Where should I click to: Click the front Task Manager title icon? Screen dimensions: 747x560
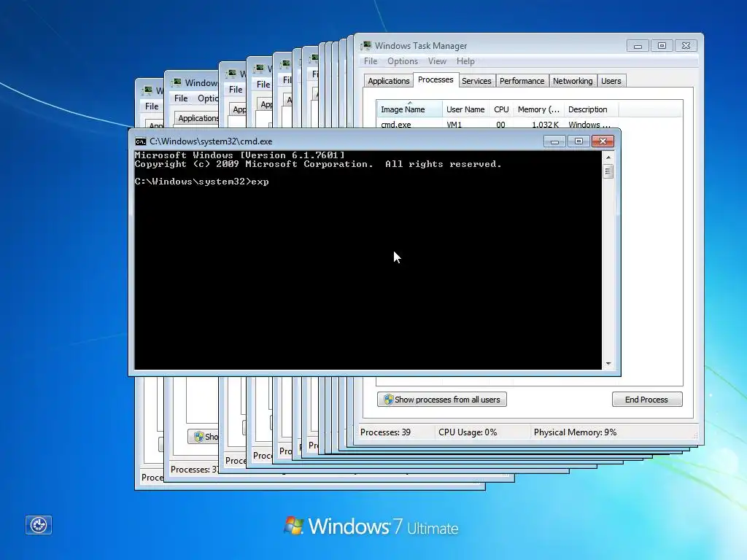[366, 46]
